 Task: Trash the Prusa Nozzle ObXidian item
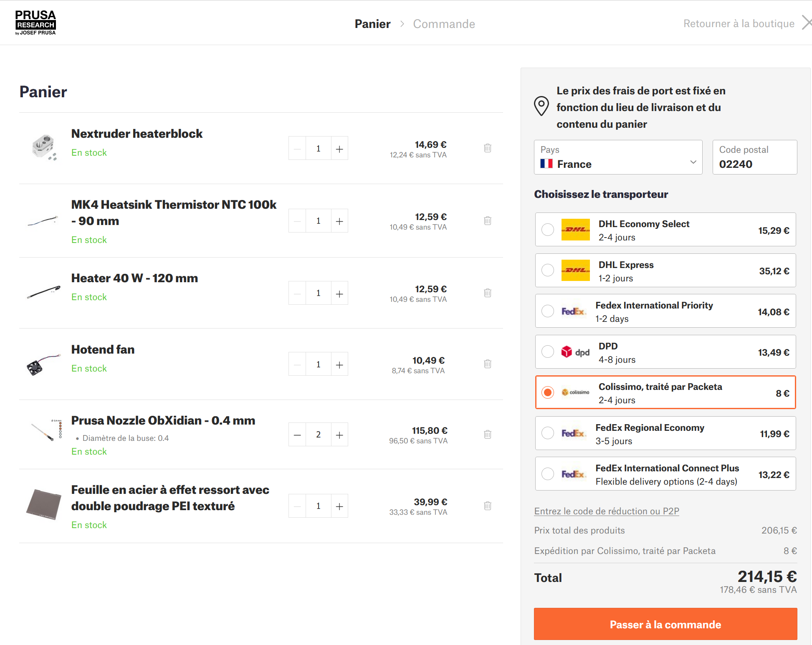tap(487, 435)
